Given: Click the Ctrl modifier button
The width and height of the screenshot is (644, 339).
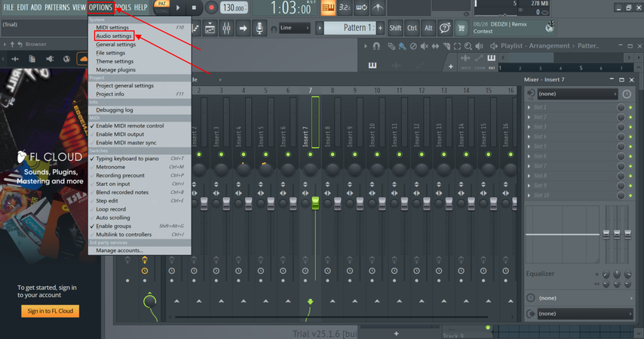Looking at the screenshot, I should [412, 28].
